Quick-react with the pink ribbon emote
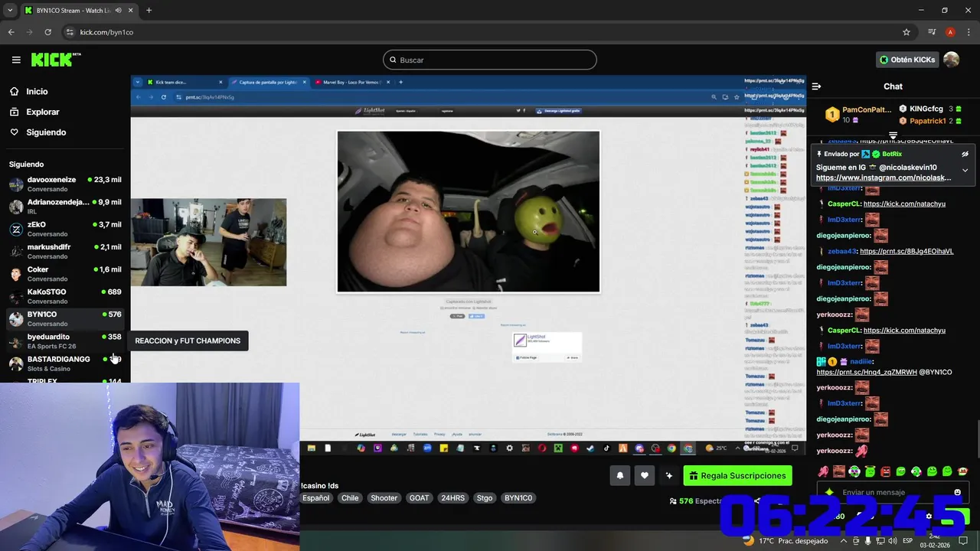Image resolution: width=980 pixels, height=551 pixels. point(823,471)
